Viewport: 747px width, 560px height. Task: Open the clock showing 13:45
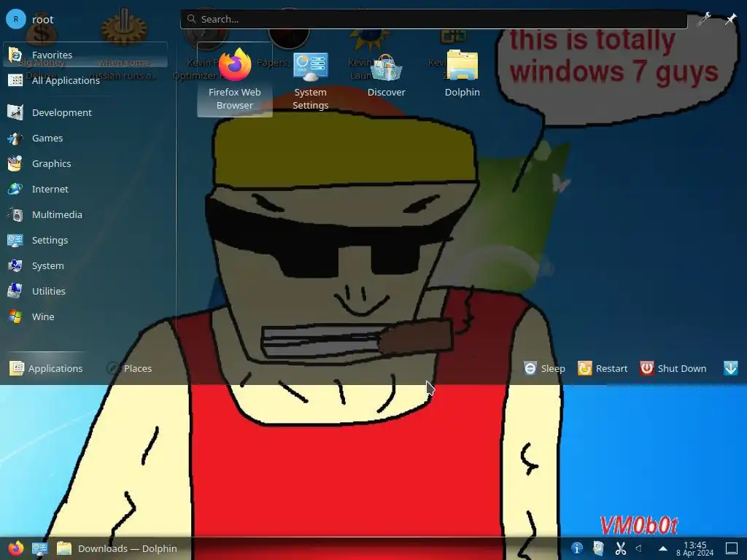click(694, 548)
